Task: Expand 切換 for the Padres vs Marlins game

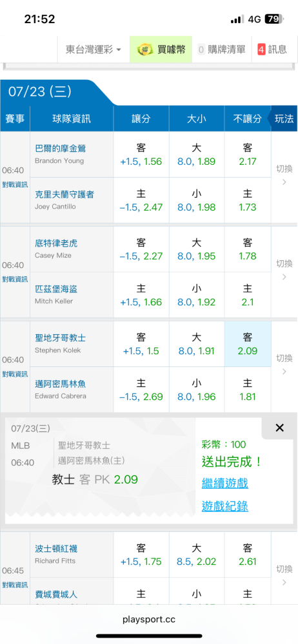Action: [x=284, y=365]
